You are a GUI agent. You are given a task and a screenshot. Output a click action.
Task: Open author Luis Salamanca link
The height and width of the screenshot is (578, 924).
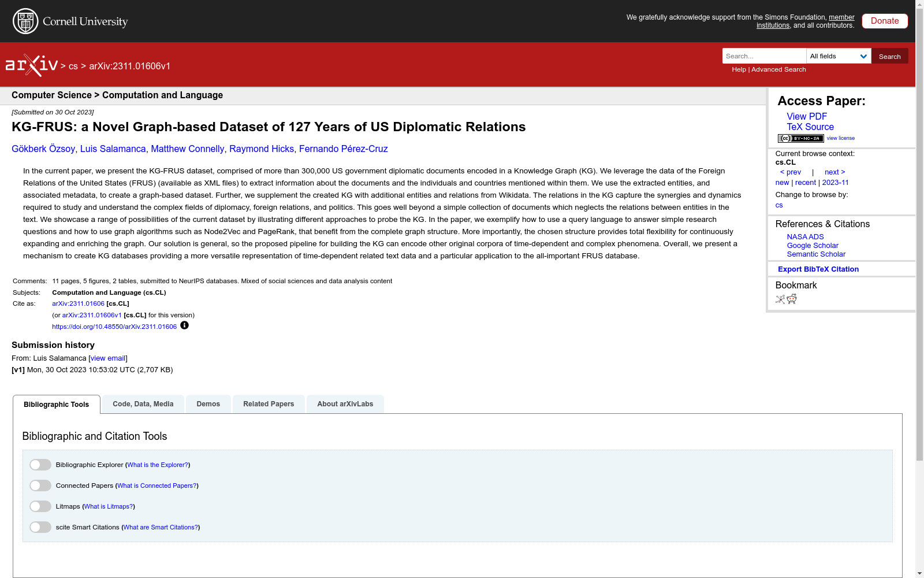[x=113, y=149]
